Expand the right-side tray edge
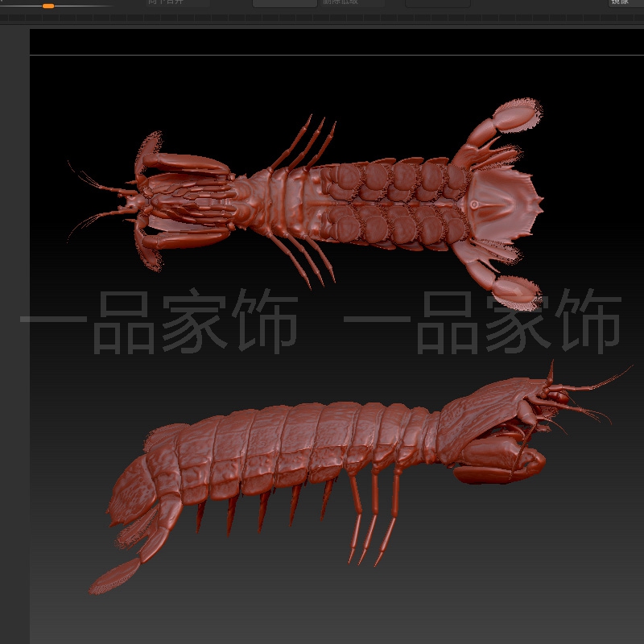 (640, 322)
